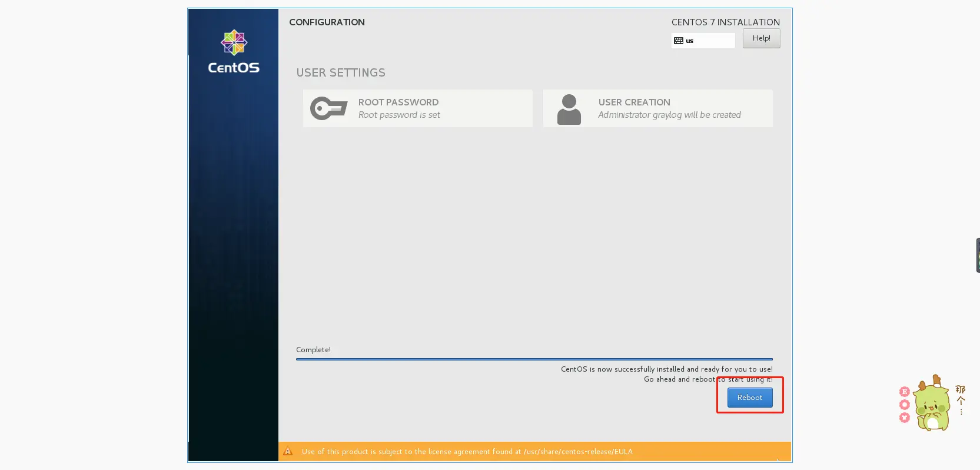Click the green dragon mascot sticker
Viewport: 980px width, 470px height.
[932, 403]
